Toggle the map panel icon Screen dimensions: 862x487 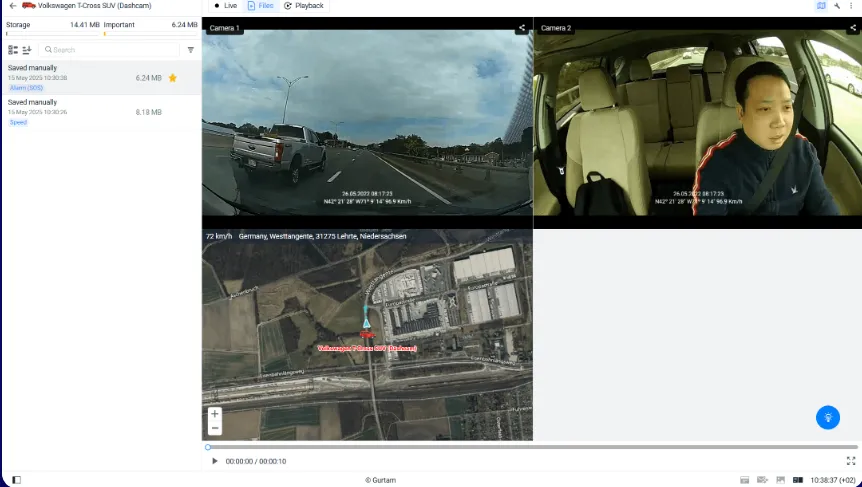pos(821,5)
